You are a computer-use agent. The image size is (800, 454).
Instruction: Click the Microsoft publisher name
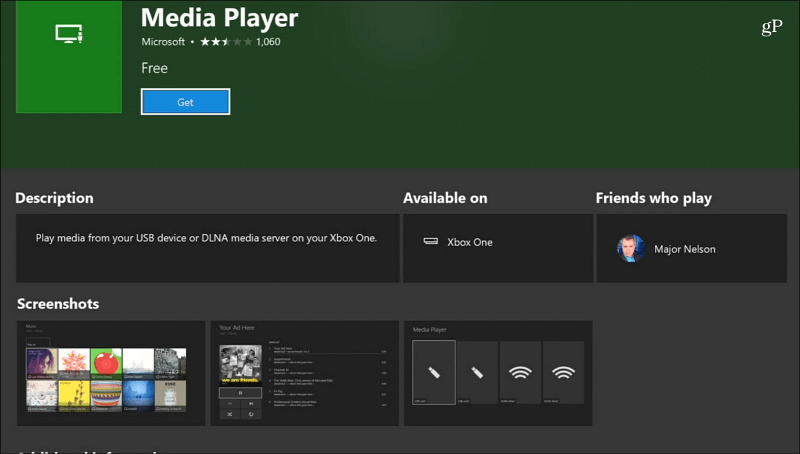(163, 42)
